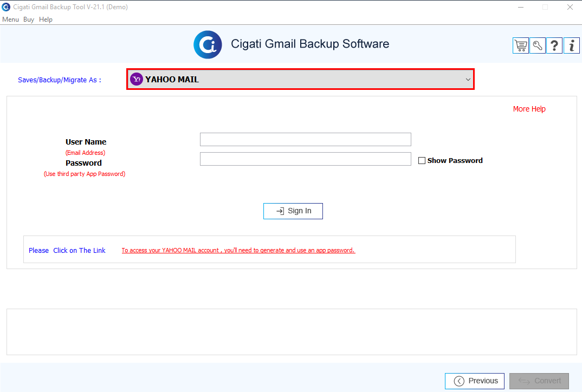Click the Yahoo Mail purple icon
The image size is (582, 392).
(137, 79)
